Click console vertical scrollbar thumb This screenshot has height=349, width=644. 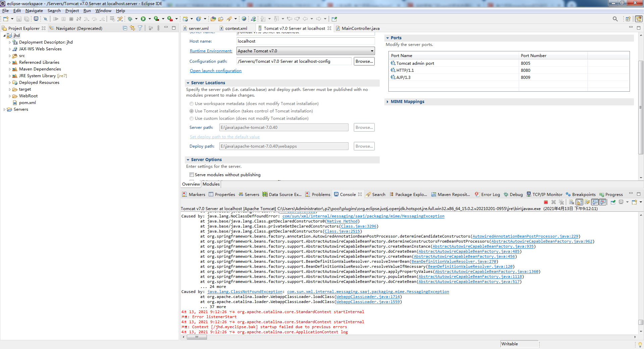[x=641, y=322]
